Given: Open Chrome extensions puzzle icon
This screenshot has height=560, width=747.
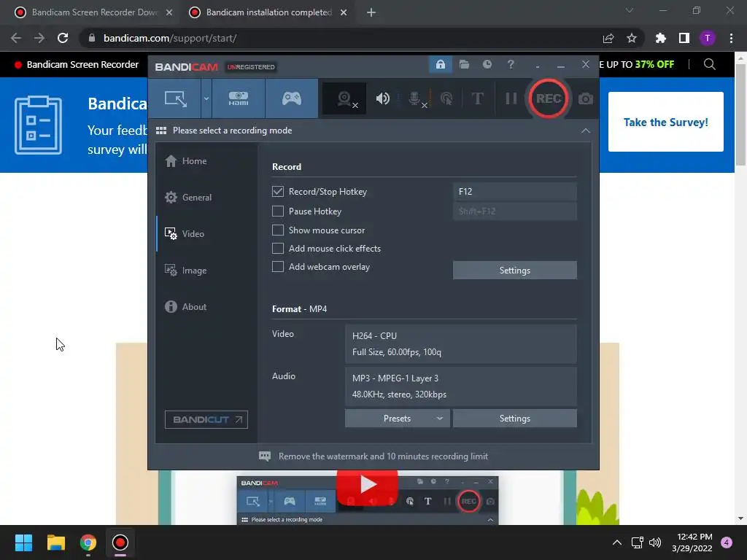Looking at the screenshot, I should coord(660,38).
